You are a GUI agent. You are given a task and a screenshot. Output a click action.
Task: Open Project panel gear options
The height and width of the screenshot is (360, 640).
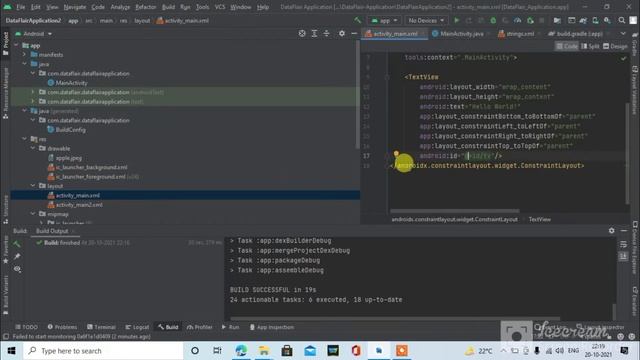tap(342, 33)
